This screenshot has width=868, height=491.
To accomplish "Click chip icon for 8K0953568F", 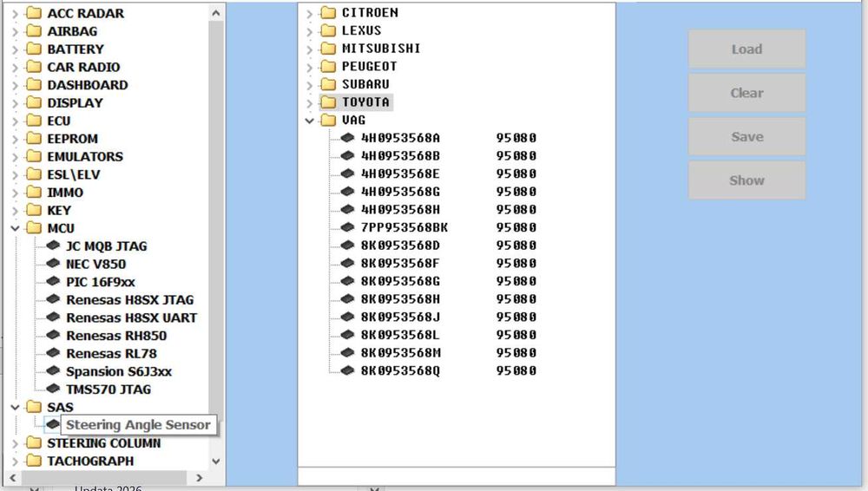I will click(x=347, y=262).
